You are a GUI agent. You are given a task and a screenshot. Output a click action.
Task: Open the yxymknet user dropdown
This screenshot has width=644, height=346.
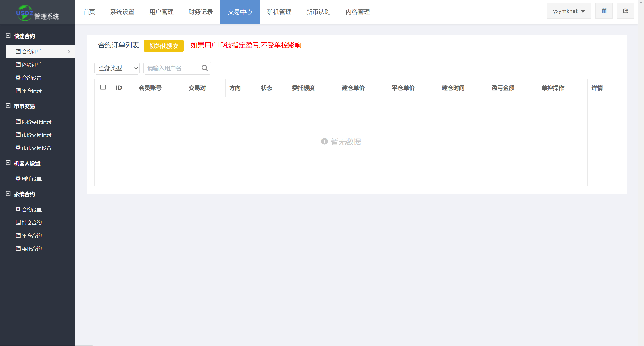tap(569, 11)
